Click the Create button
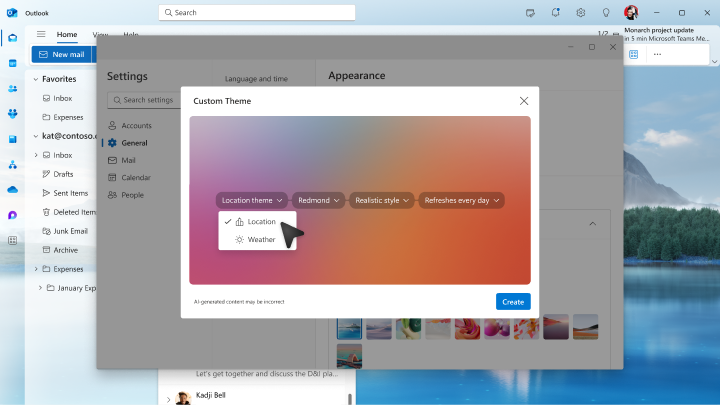The height and width of the screenshot is (405, 720). [513, 302]
